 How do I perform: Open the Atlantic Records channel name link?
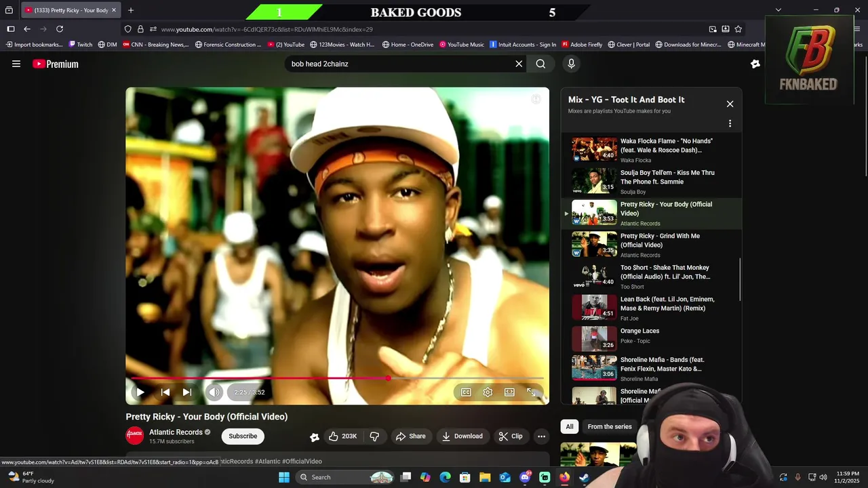pos(176,432)
